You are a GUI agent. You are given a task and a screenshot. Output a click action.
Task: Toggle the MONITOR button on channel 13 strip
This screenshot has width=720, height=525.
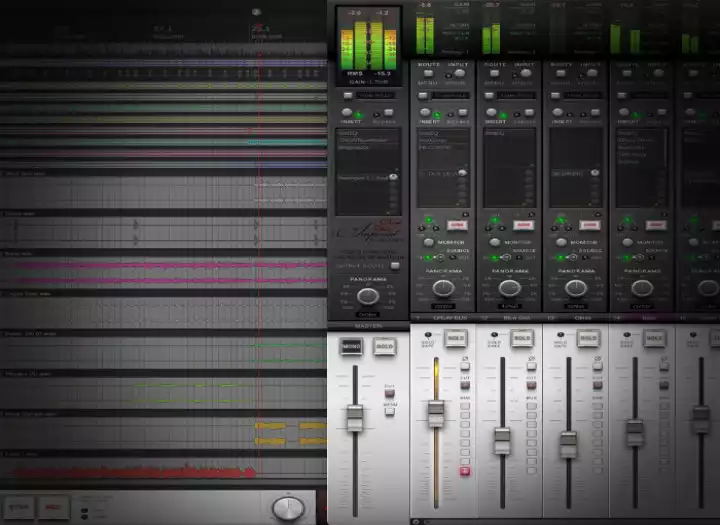[561, 242]
